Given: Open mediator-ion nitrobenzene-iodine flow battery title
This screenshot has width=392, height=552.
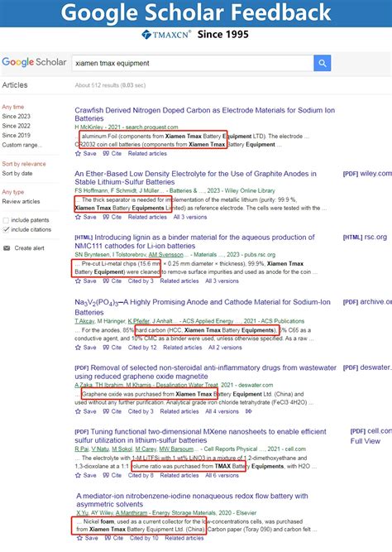Looking at the screenshot, I should (192, 500).
